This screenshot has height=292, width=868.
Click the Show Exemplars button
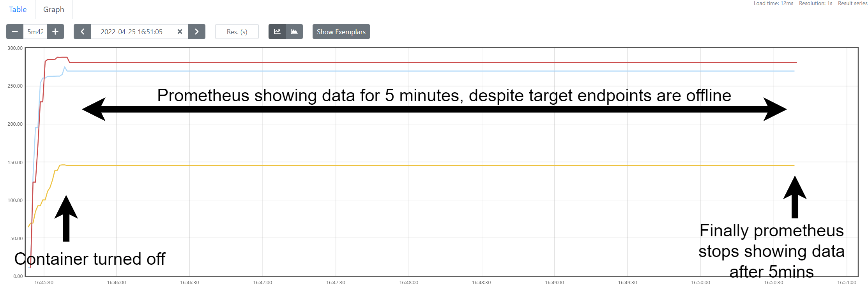[x=341, y=32]
